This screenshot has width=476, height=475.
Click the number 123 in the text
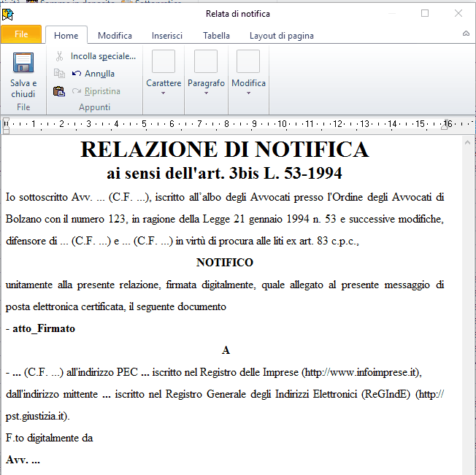coord(117,219)
